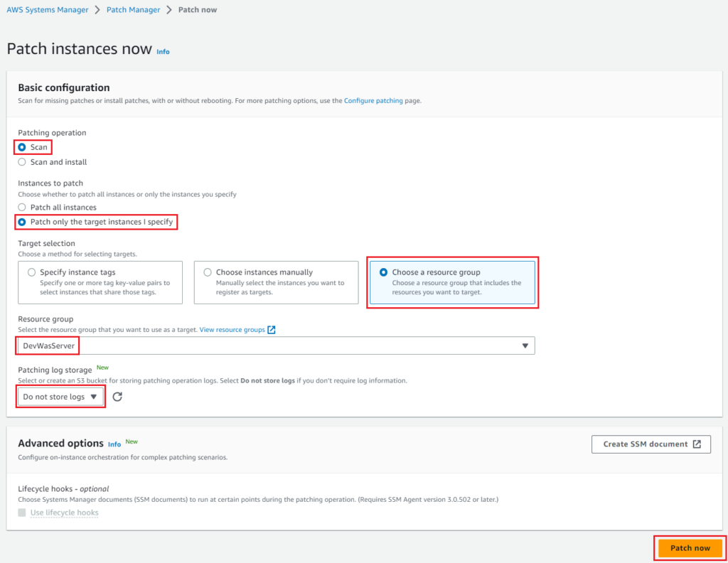Click external link icon next to View resource groups
The height and width of the screenshot is (563, 728).
click(x=272, y=330)
